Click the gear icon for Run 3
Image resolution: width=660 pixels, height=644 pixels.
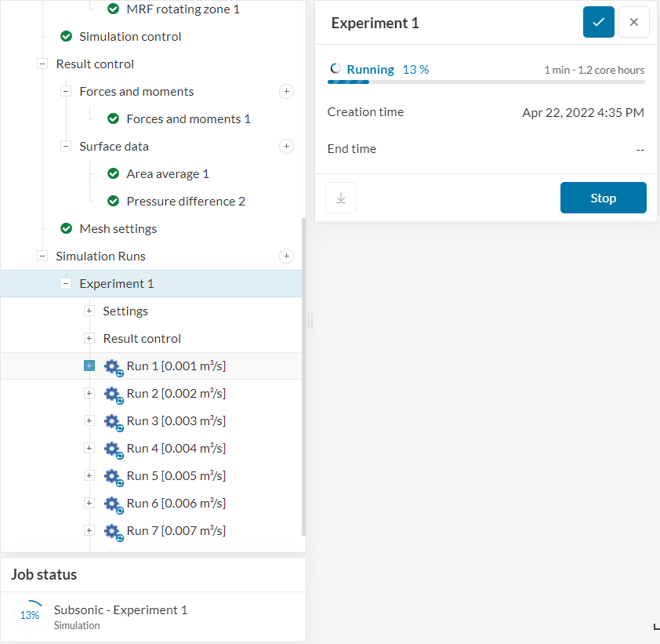click(112, 421)
